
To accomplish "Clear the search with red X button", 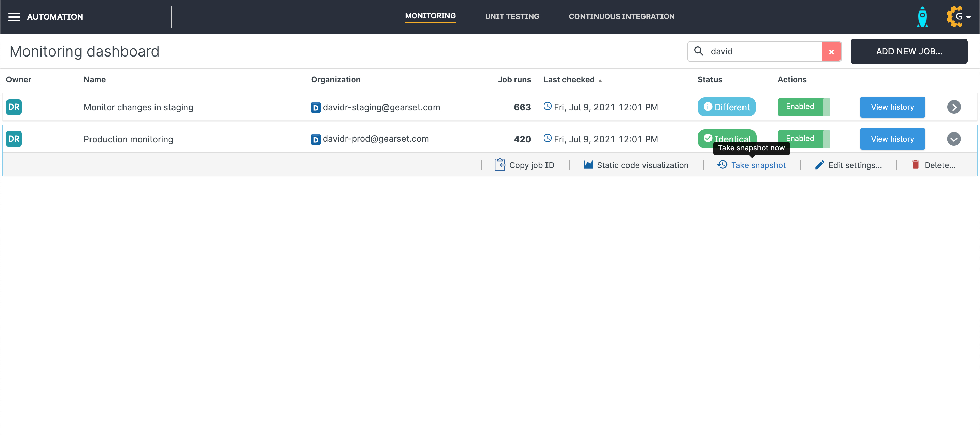I will pyautogui.click(x=831, y=52).
